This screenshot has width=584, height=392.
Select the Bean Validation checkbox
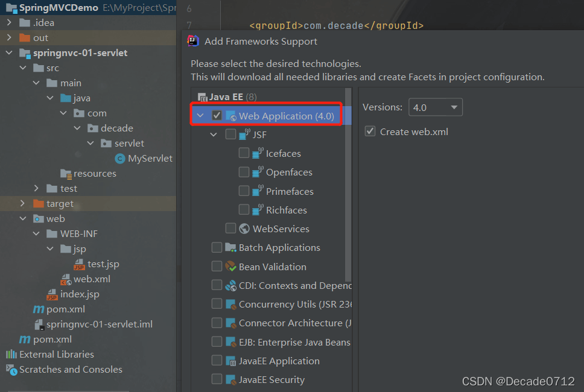tap(217, 266)
